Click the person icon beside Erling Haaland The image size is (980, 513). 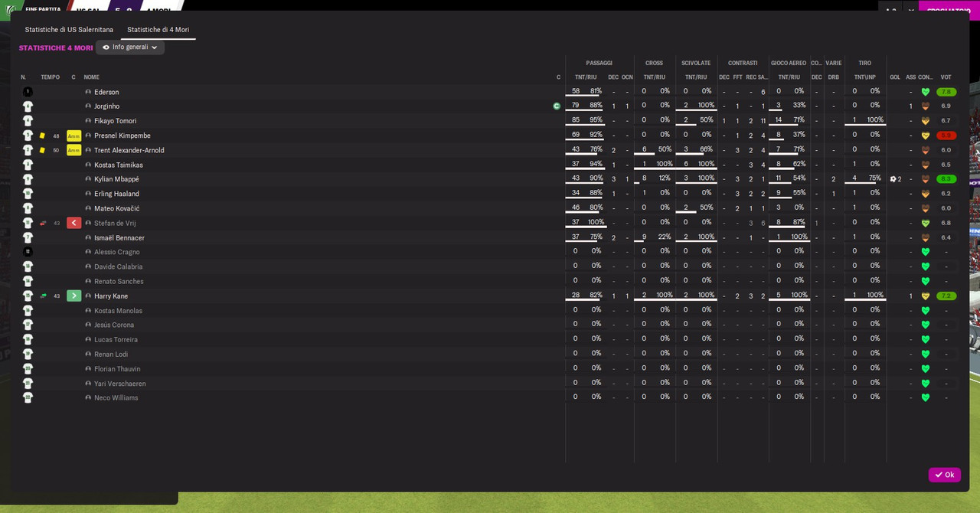coord(88,194)
